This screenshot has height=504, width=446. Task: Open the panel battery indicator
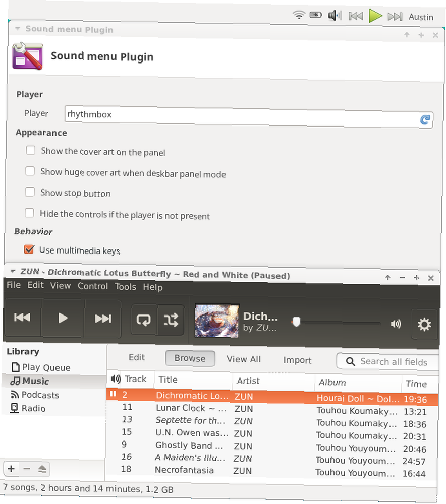[x=316, y=15]
